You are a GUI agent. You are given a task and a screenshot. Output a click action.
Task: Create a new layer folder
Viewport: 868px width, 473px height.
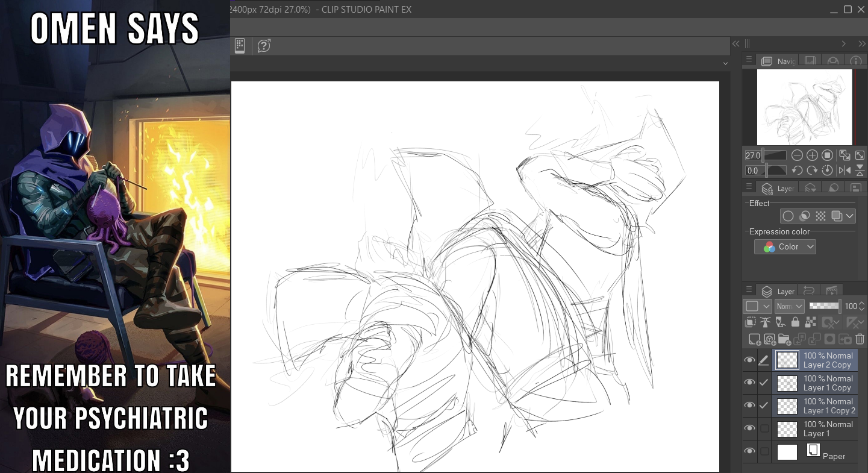pos(784,339)
